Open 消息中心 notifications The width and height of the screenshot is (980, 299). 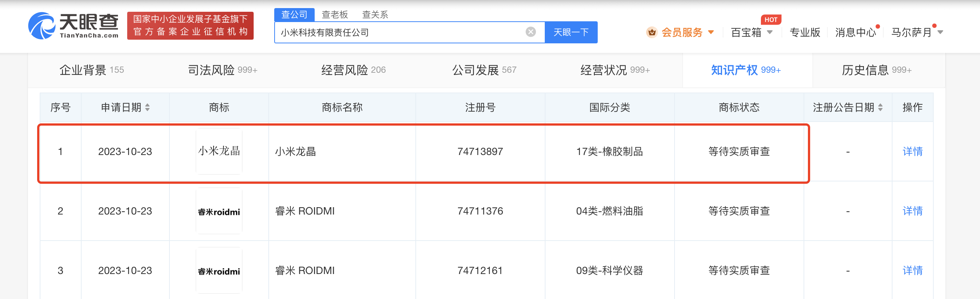coord(856,32)
